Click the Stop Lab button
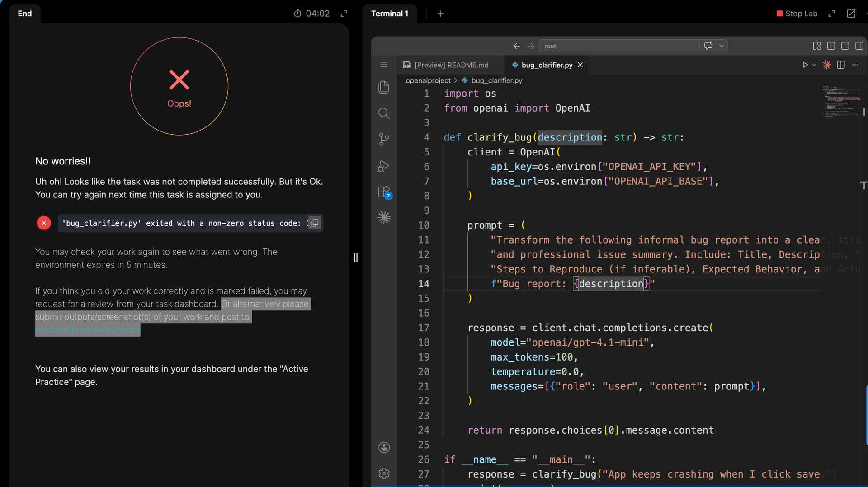This screenshot has width=868, height=487. coord(797,14)
